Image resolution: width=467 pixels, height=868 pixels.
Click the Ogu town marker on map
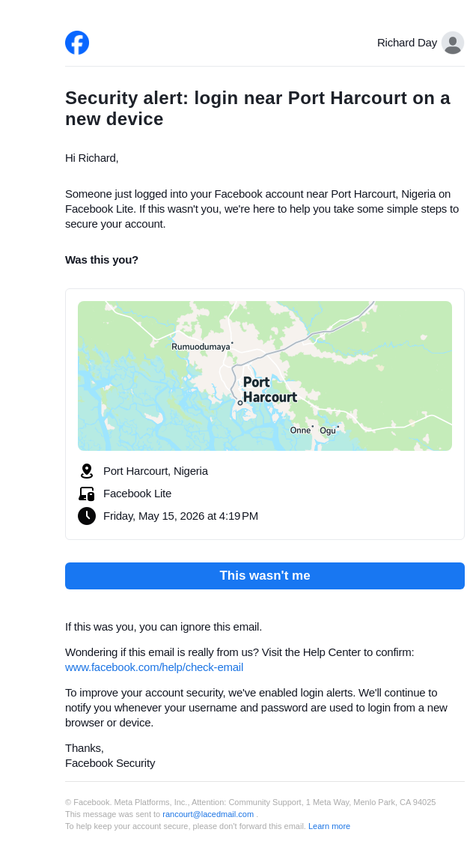click(338, 427)
